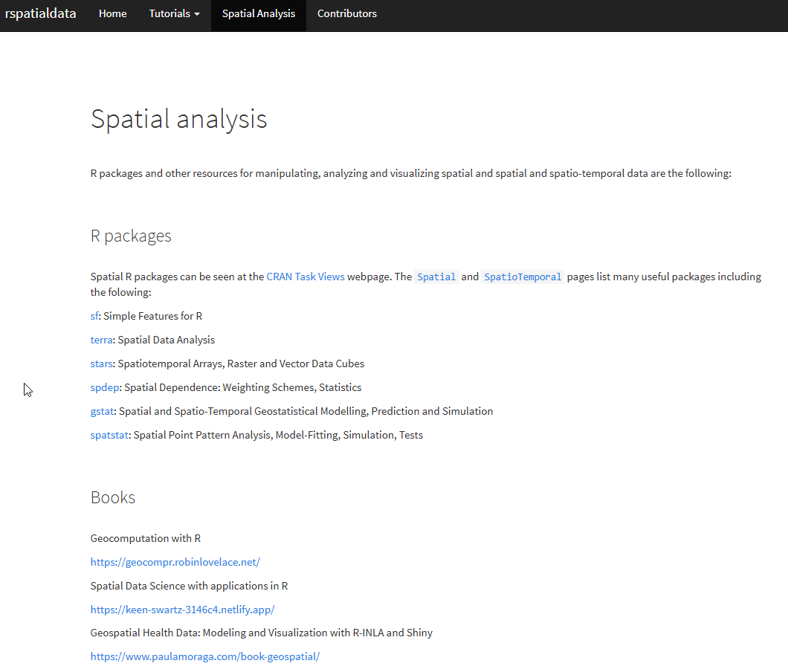Visit the spdep package link

pyautogui.click(x=105, y=387)
